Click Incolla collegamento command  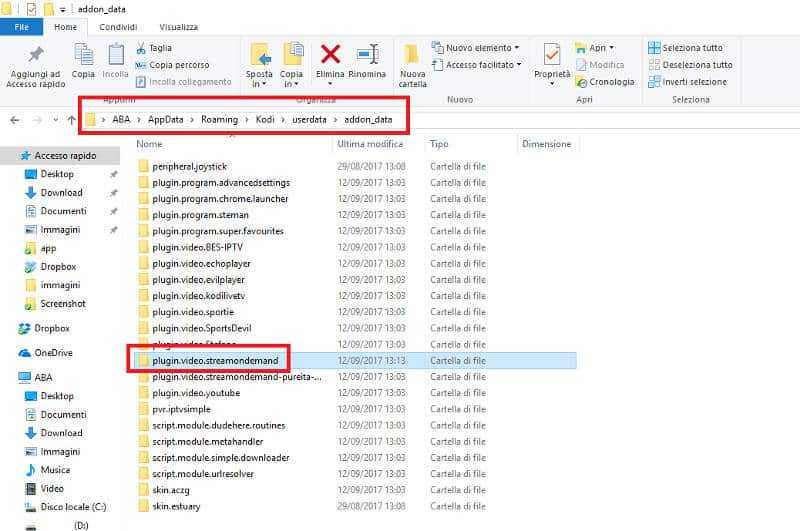(184, 82)
